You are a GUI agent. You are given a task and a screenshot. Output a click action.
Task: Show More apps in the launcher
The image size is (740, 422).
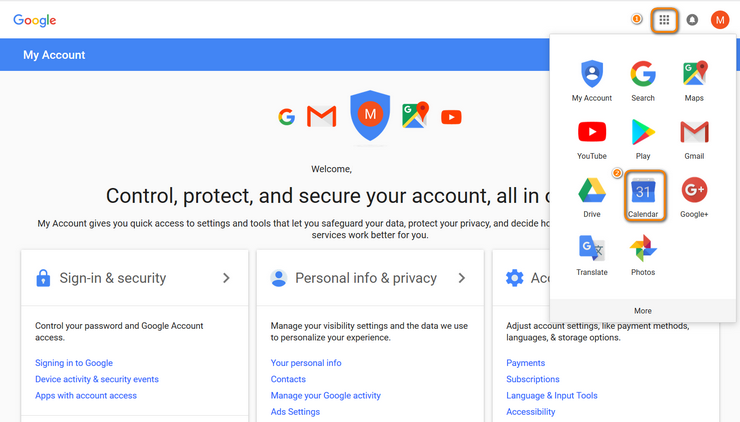coord(643,311)
